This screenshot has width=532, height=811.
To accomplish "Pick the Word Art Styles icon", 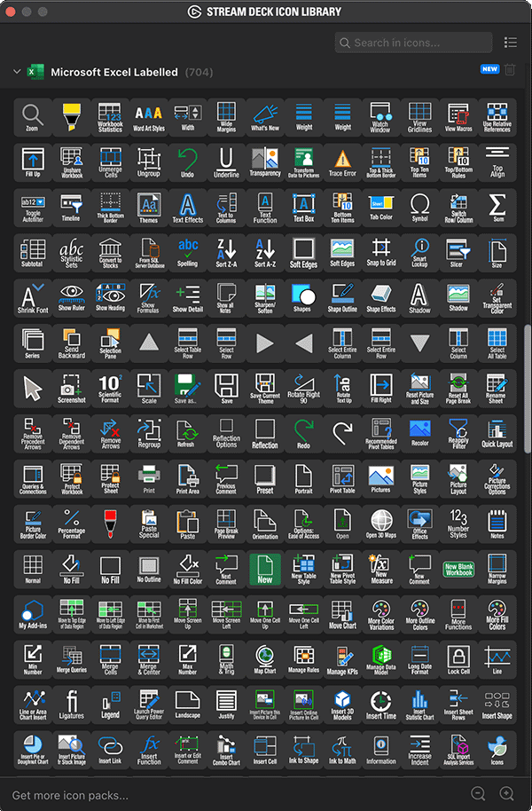I will [x=149, y=117].
